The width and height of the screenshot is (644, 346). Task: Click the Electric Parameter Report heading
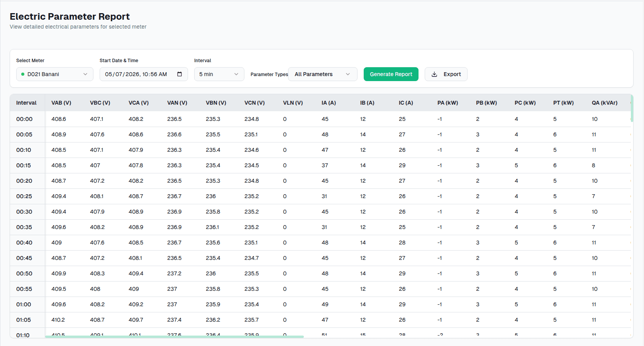coord(69,16)
